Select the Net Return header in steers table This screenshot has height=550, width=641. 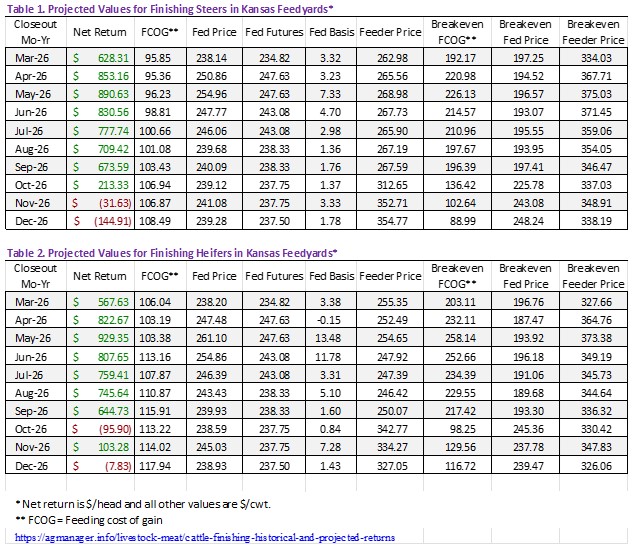coord(97,31)
